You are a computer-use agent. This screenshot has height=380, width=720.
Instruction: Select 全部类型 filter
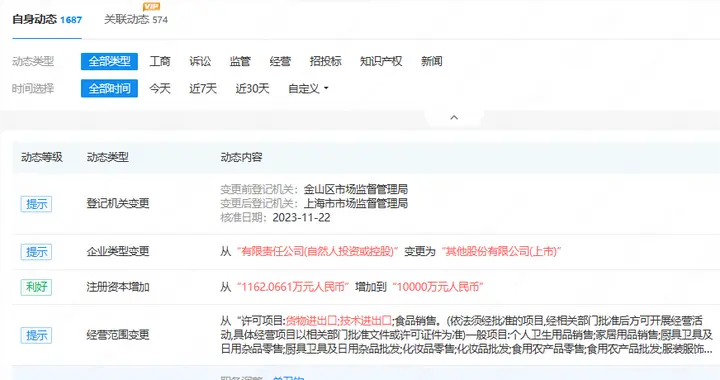(x=109, y=61)
